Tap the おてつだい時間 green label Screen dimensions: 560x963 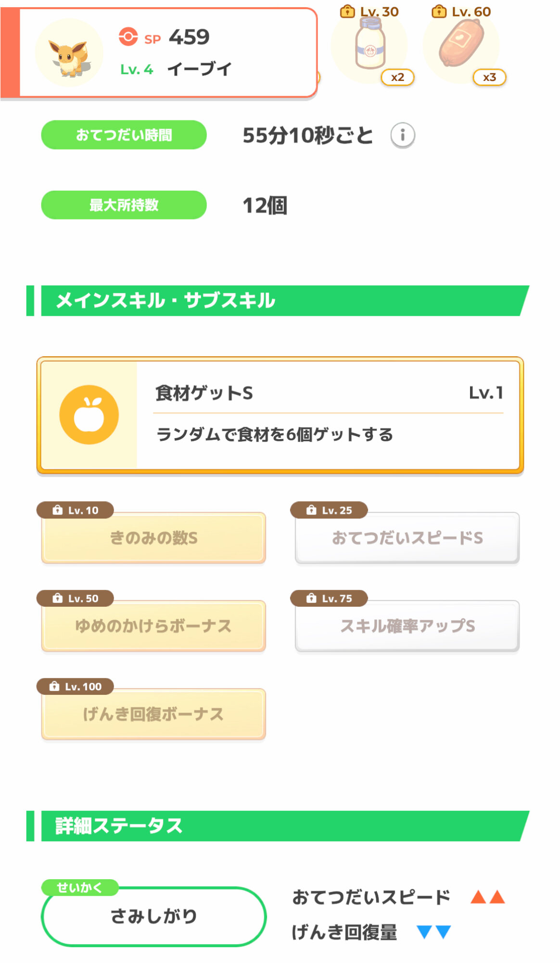[x=124, y=135]
